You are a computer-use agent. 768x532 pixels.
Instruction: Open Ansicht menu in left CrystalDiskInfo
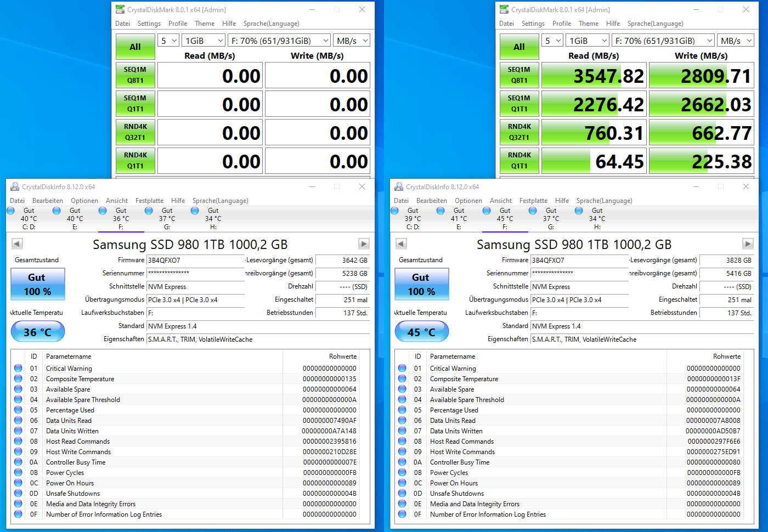tap(117, 201)
